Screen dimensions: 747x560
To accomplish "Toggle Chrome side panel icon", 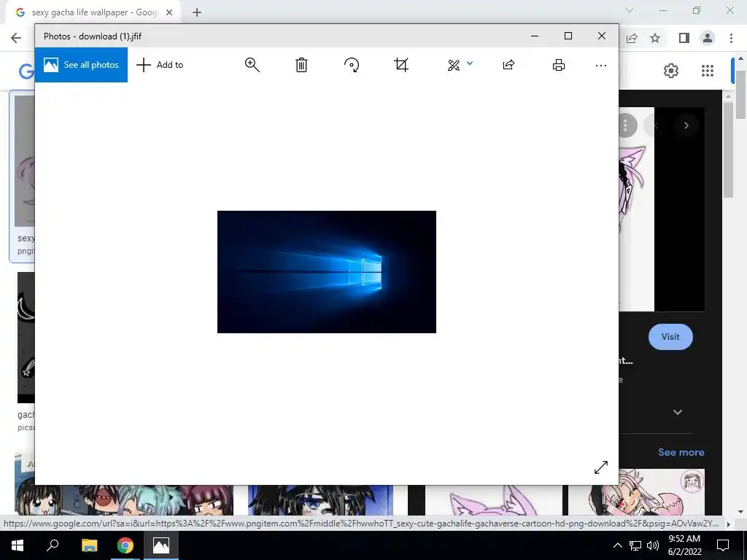I will pyautogui.click(x=684, y=38).
